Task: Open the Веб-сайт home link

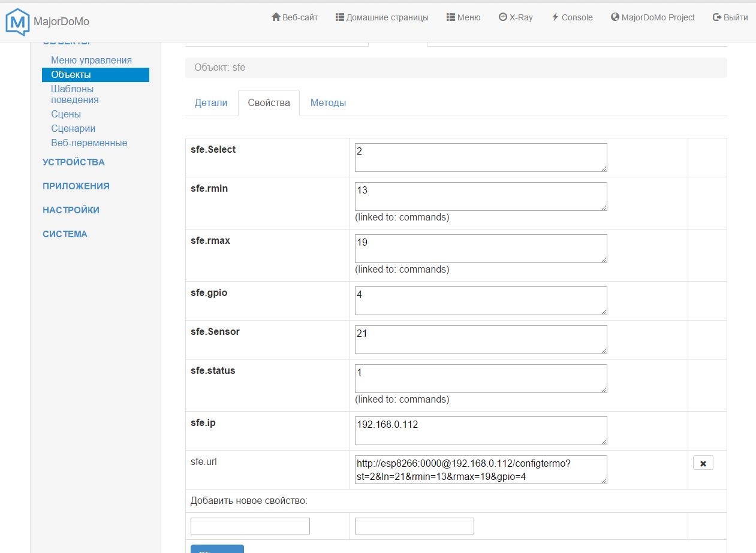Action: (x=294, y=17)
